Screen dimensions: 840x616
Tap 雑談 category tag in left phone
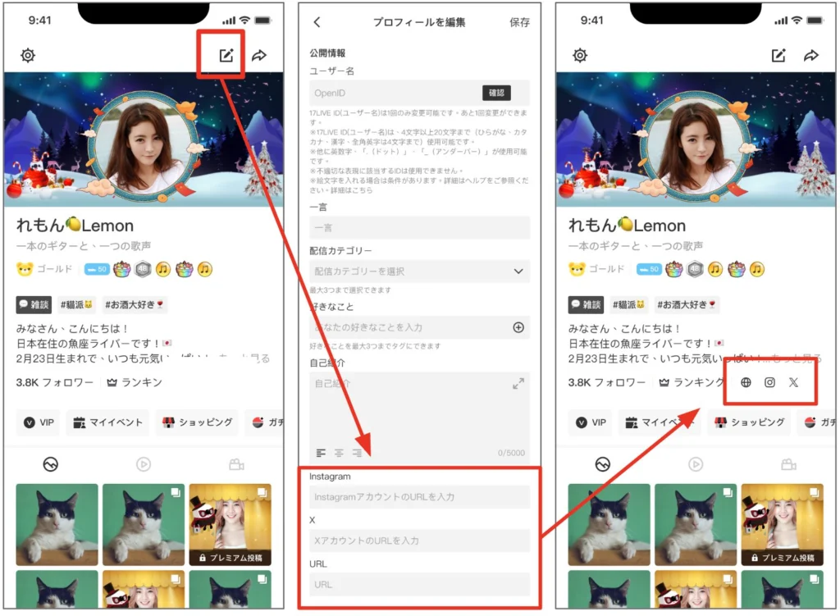tap(34, 304)
